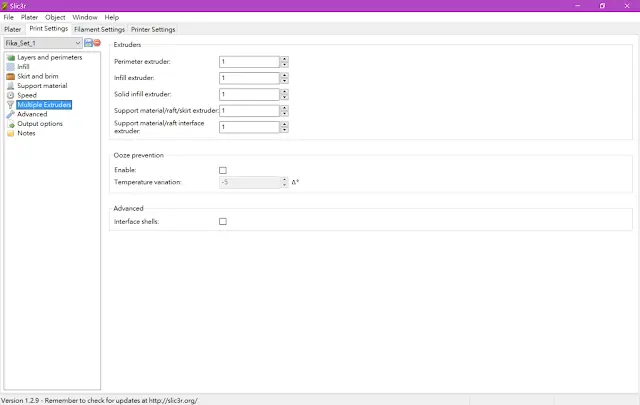The height and width of the screenshot is (405, 640).
Task: Decrease Infill extruder value
Action: [x=284, y=81]
